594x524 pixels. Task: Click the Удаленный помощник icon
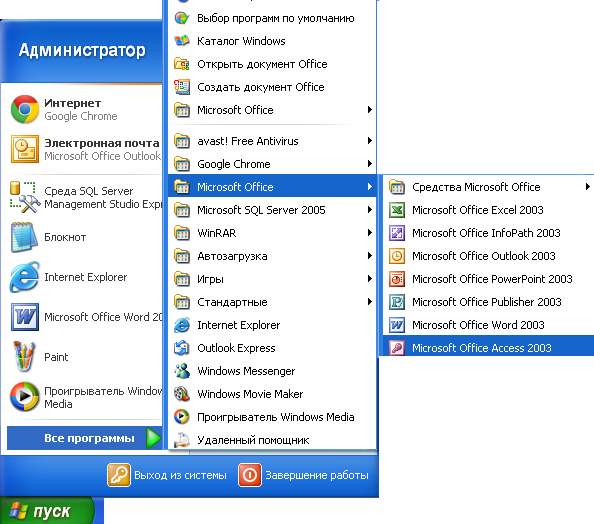(182, 440)
